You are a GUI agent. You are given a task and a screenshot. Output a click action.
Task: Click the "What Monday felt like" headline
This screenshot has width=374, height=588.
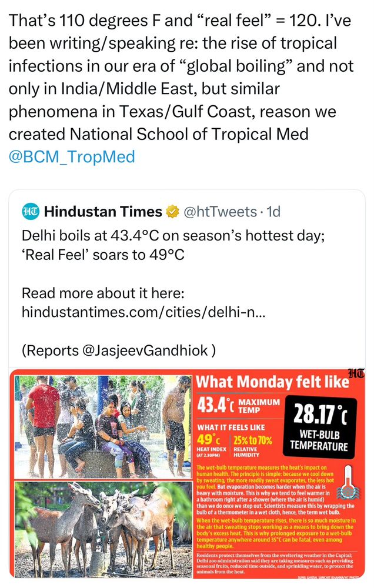click(272, 382)
